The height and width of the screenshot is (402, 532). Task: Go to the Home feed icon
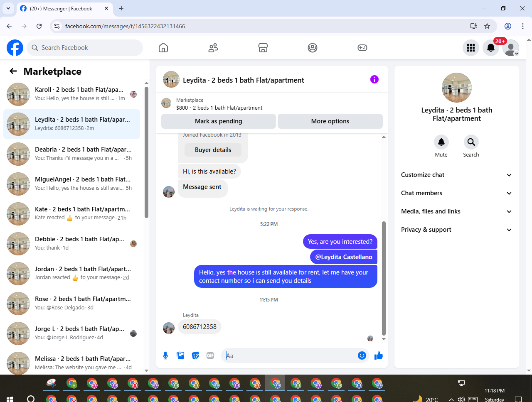(163, 48)
